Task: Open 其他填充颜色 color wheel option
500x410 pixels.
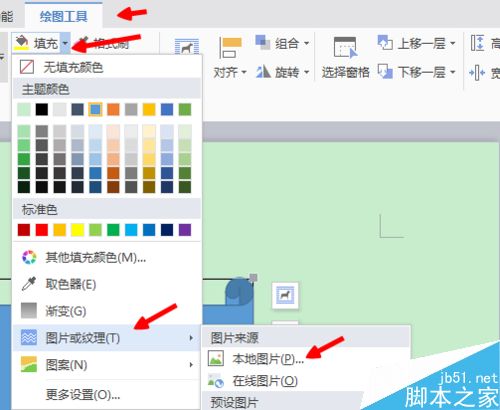Action: coord(29,257)
